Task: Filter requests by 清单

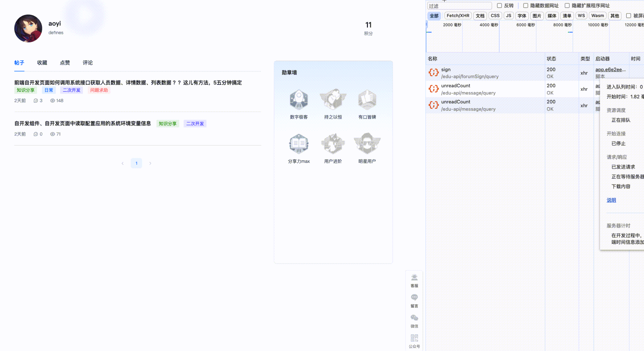Action: (x=567, y=16)
